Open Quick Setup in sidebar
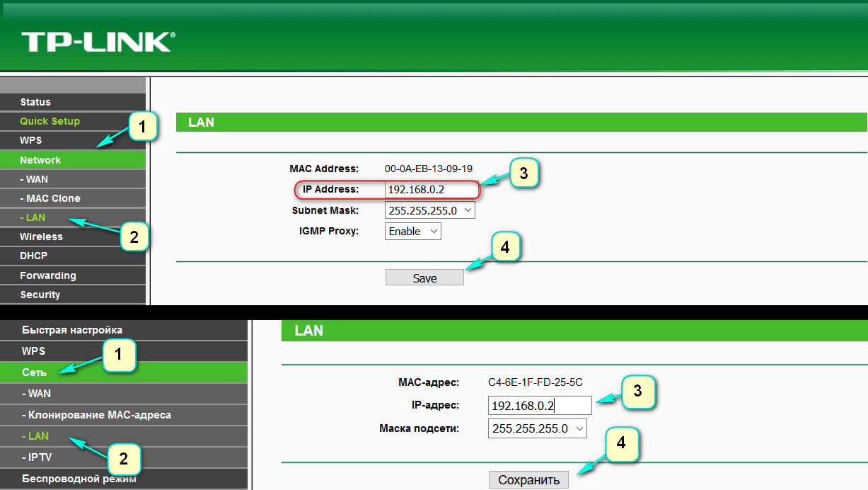 (50, 121)
